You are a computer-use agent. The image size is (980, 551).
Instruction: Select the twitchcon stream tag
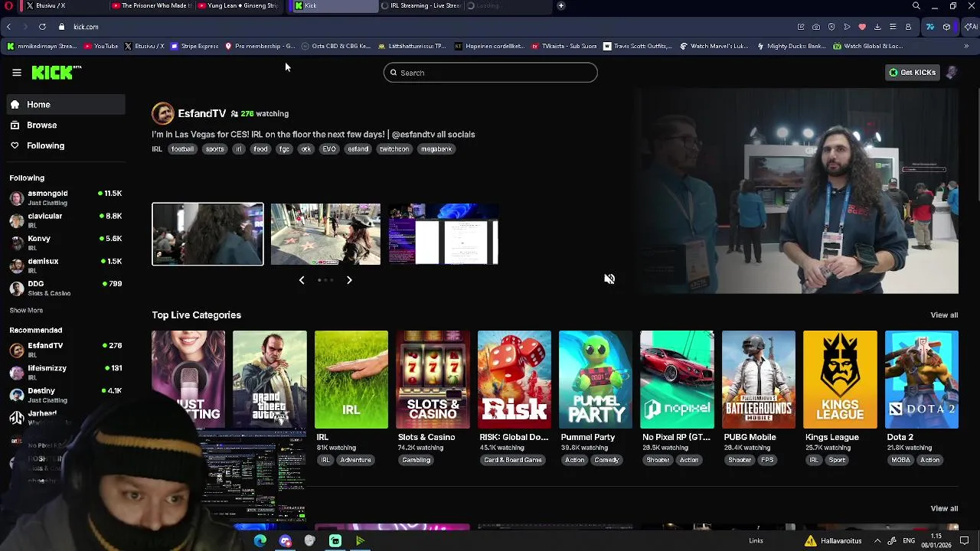394,149
